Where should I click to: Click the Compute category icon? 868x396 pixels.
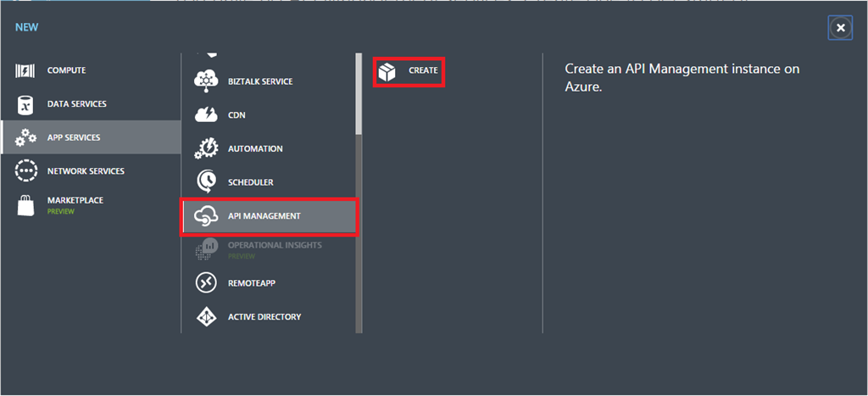pyautogui.click(x=25, y=71)
